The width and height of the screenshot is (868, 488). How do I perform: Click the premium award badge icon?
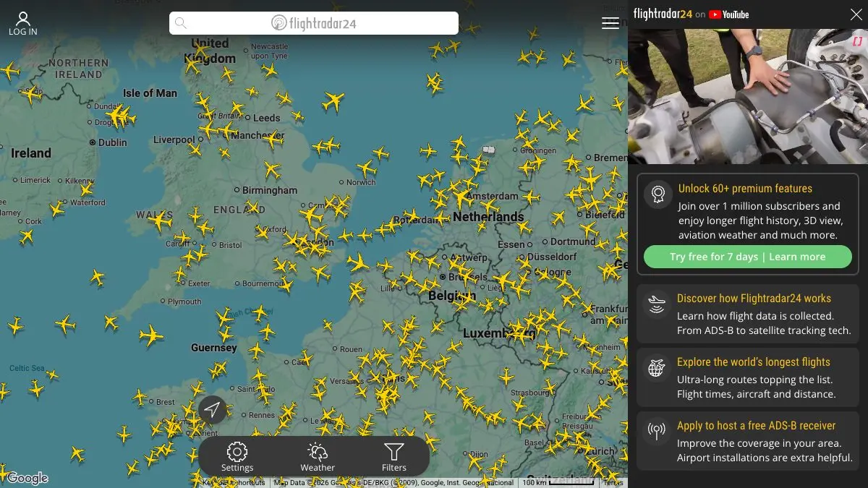pos(658,194)
